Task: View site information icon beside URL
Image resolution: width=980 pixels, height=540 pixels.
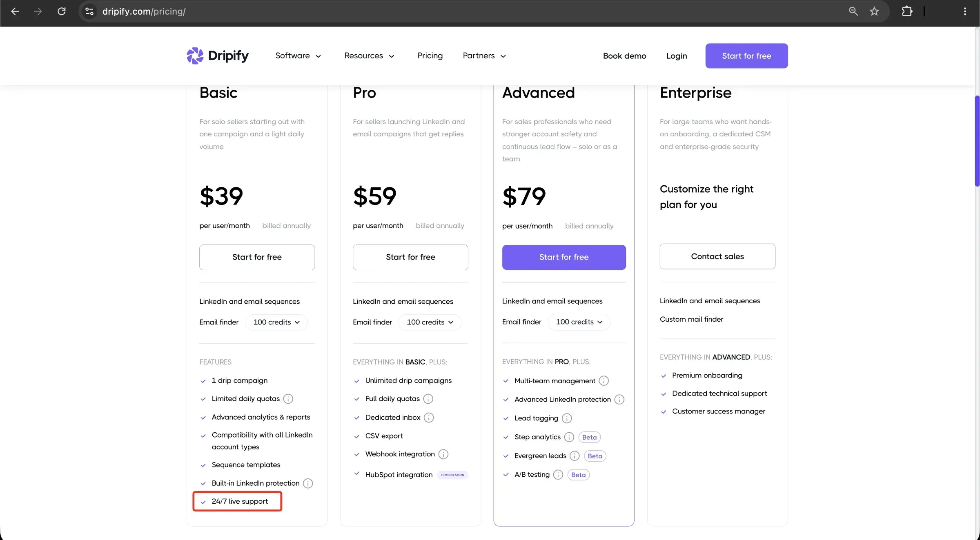Action: (x=89, y=11)
